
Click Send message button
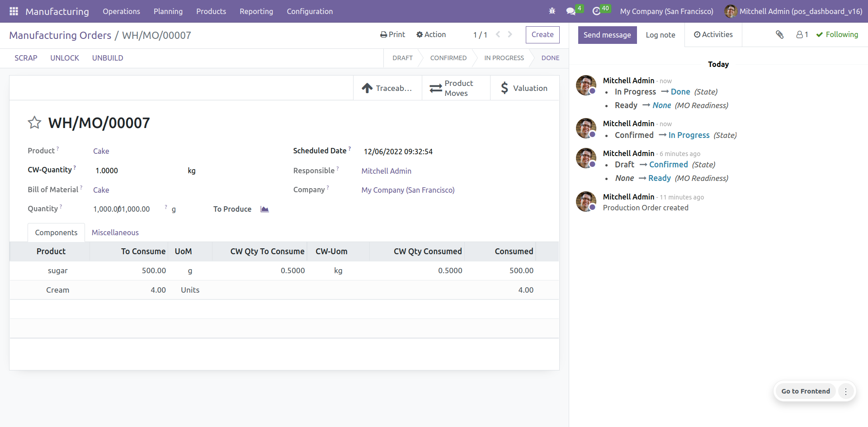point(607,35)
